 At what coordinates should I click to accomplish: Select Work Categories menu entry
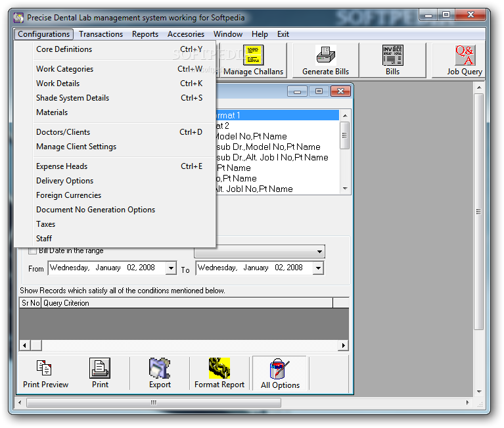pyautogui.click(x=115, y=69)
